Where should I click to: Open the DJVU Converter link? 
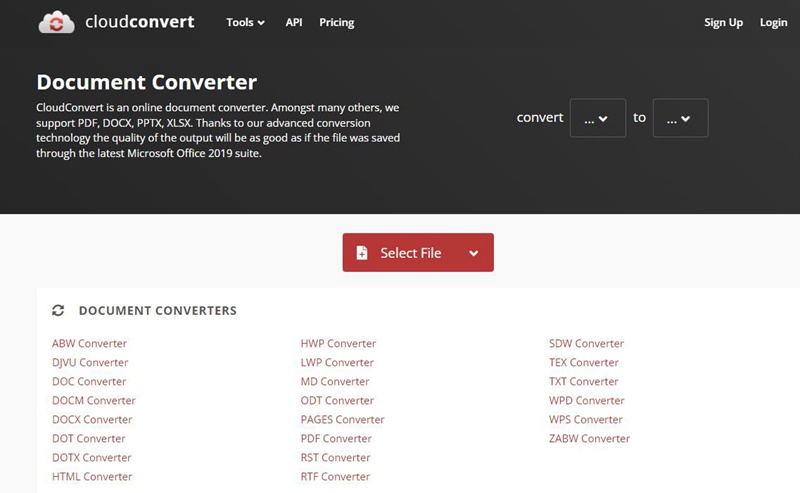coord(90,362)
